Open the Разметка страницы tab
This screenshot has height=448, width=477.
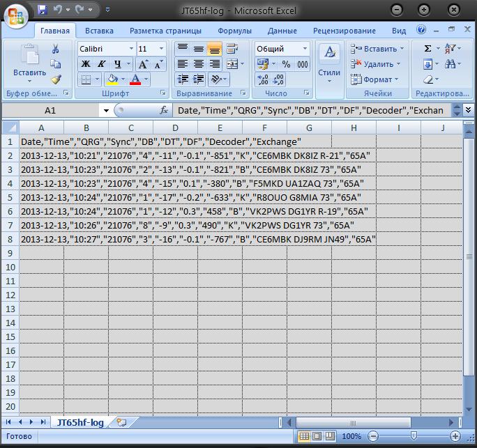[x=165, y=31]
